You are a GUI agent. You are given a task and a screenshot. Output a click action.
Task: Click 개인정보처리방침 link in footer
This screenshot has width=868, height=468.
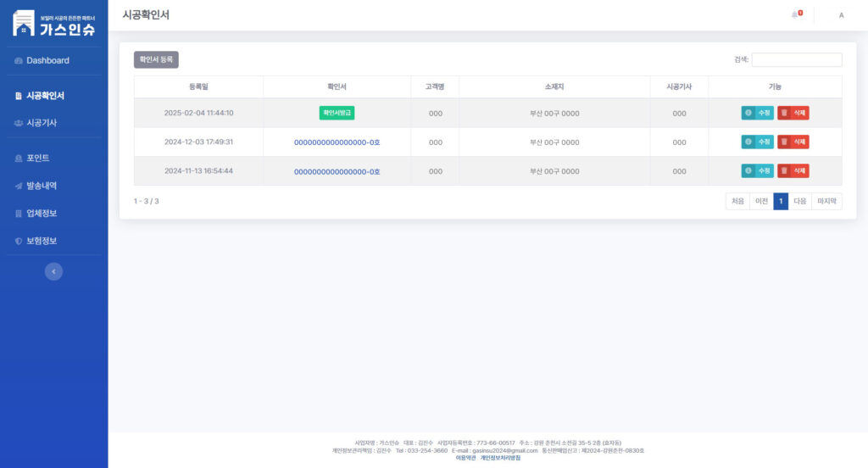[500, 458]
